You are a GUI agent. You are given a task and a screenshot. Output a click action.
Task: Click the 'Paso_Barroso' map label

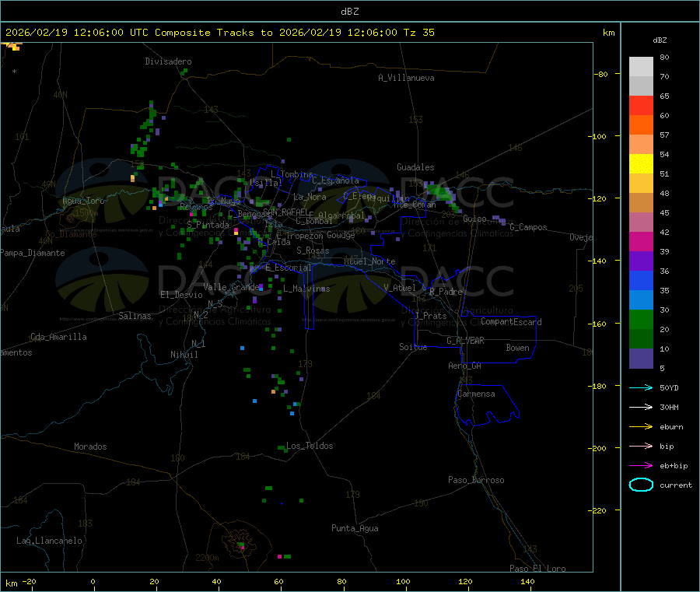(x=476, y=480)
